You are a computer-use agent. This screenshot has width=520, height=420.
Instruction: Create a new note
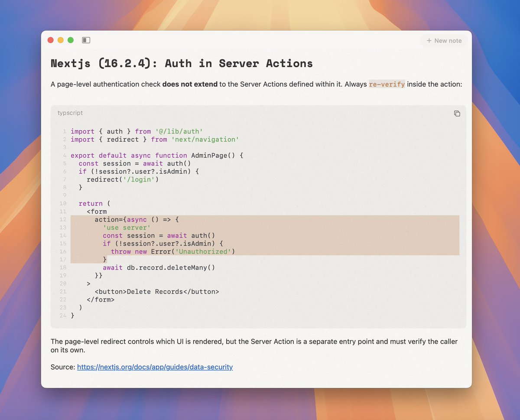444,41
